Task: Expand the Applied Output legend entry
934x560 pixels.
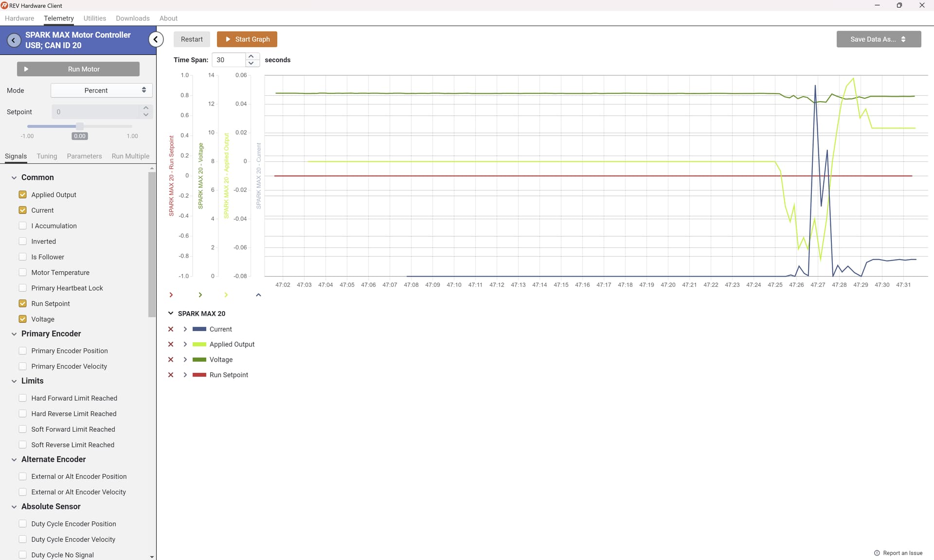Action: (x=185, y=344)
